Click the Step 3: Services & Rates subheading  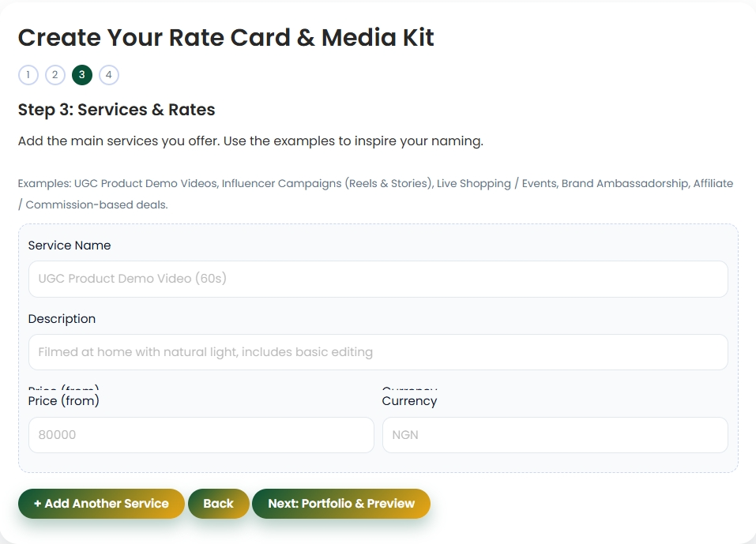click(x=116, y=110)
